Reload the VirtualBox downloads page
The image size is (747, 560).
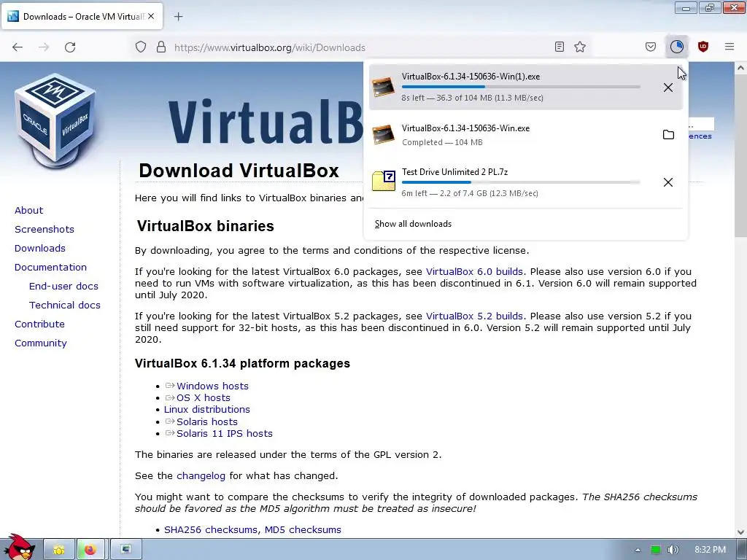pos(70,47)
